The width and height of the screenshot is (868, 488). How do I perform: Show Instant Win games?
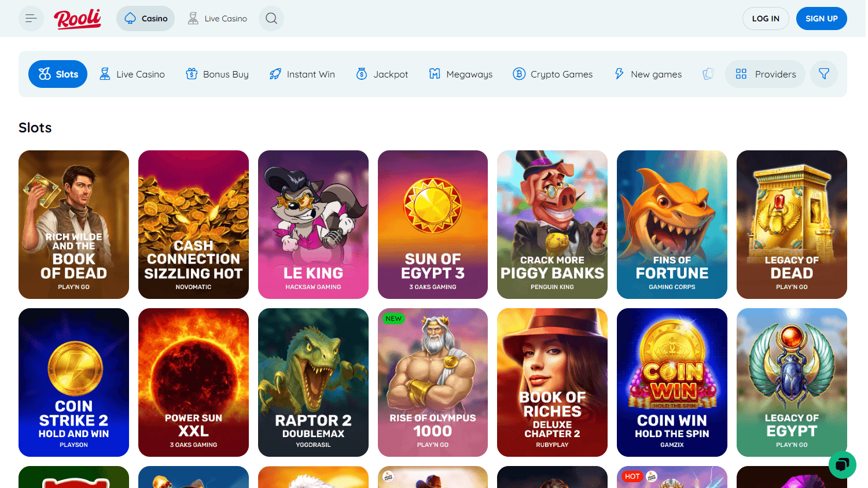coord(301,74)
